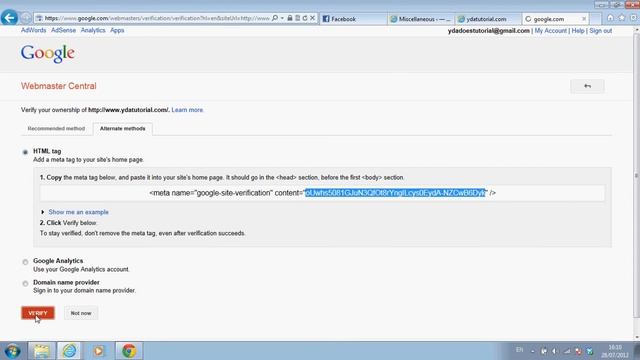Expand the Show me an example triangle
The width and height of the screenshot is (640, 360).
click(x=42, y=212)
